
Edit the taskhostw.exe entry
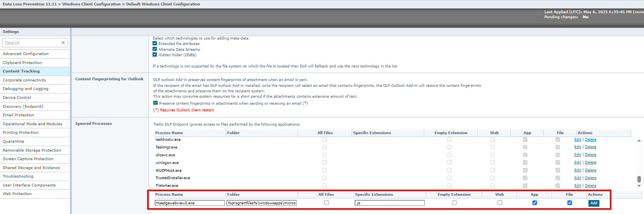pyautogui.click(x=578, y=140)
